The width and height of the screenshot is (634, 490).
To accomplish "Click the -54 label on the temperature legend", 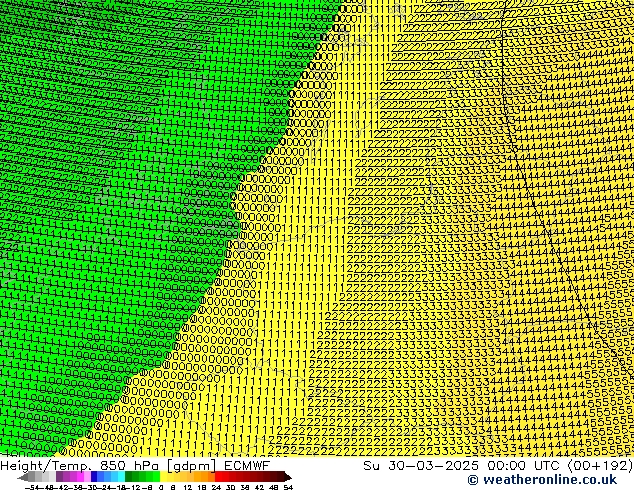I will click(x=30, y=487).
